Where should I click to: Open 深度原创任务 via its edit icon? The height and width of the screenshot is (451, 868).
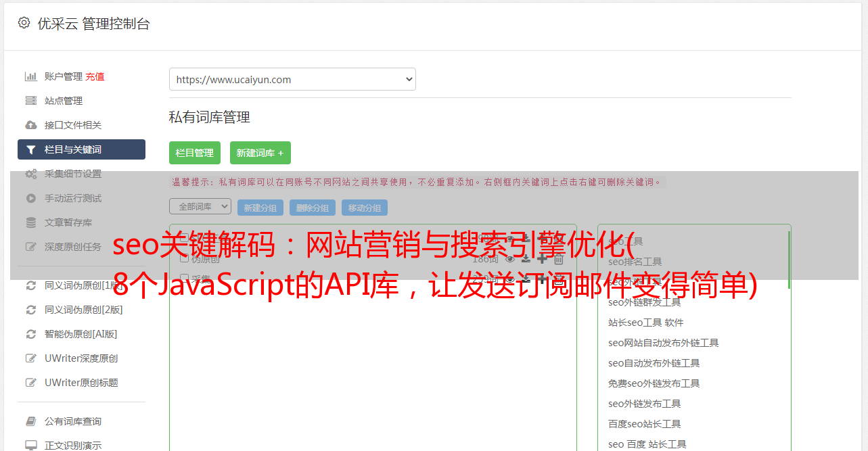30,247
